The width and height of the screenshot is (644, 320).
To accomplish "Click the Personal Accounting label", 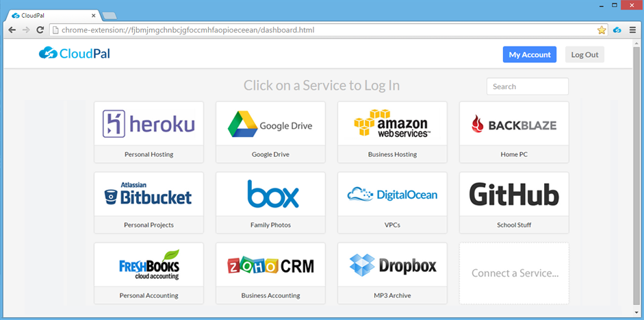I will point(149,295).
